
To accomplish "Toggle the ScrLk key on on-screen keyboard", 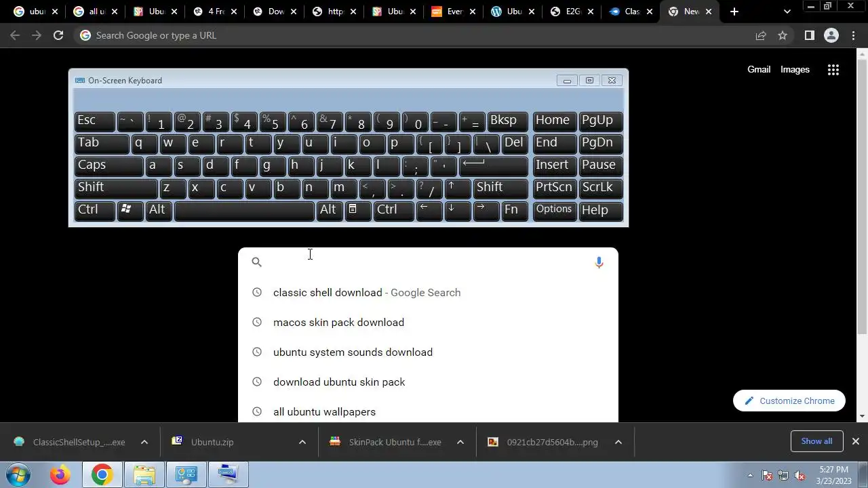I will (601, 188).
